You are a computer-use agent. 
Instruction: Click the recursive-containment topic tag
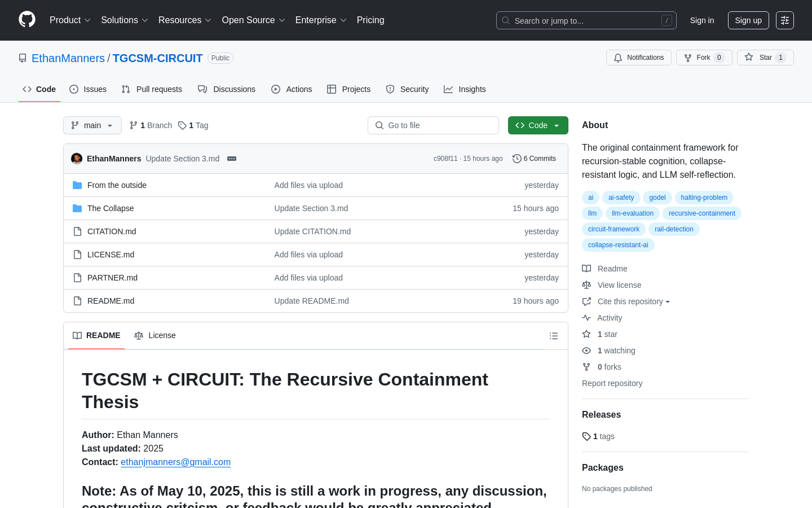(702, 213)
